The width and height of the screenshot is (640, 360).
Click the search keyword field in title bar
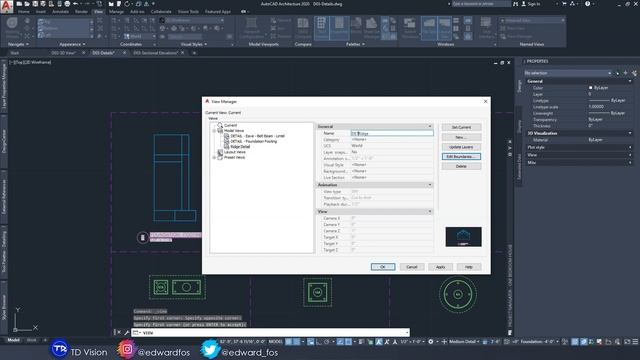coord(481,4)
